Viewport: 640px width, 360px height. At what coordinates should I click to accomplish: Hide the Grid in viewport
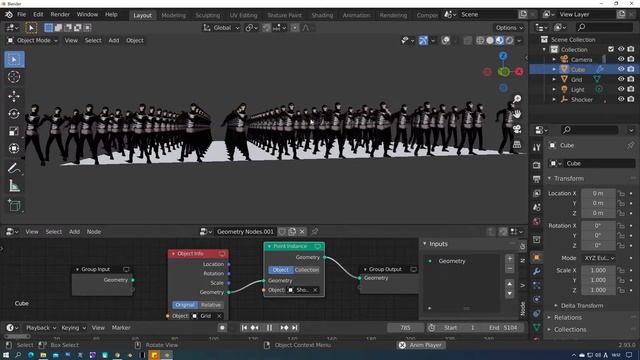click(621, 79)
